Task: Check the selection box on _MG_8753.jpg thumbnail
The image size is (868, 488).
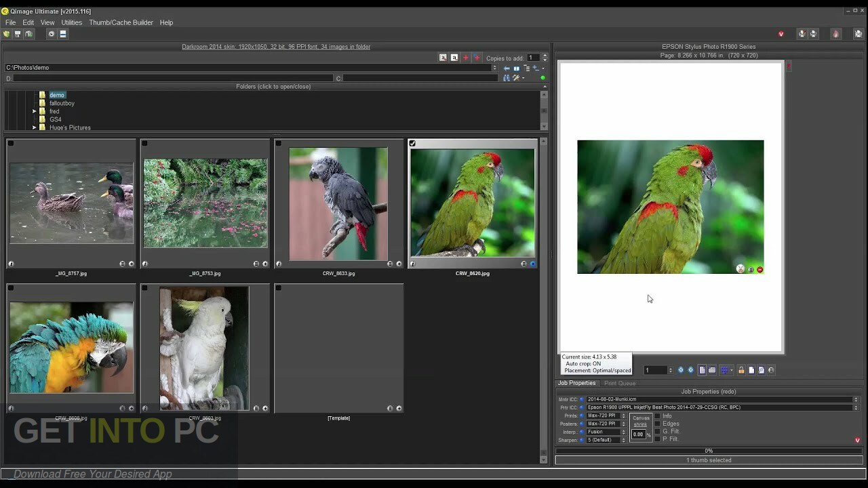Action: 144,144
